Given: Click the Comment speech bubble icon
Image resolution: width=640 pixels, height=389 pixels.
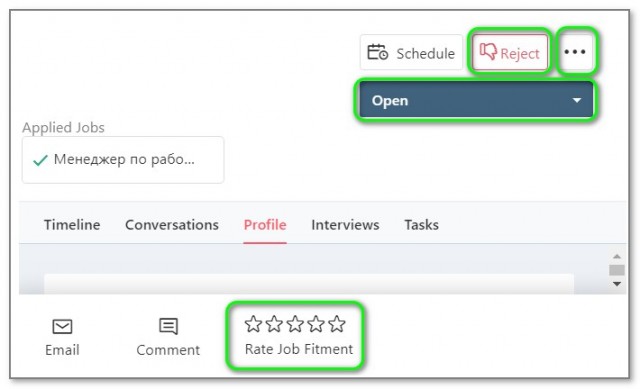Looking at the screenshot, I should coord(168,326).
